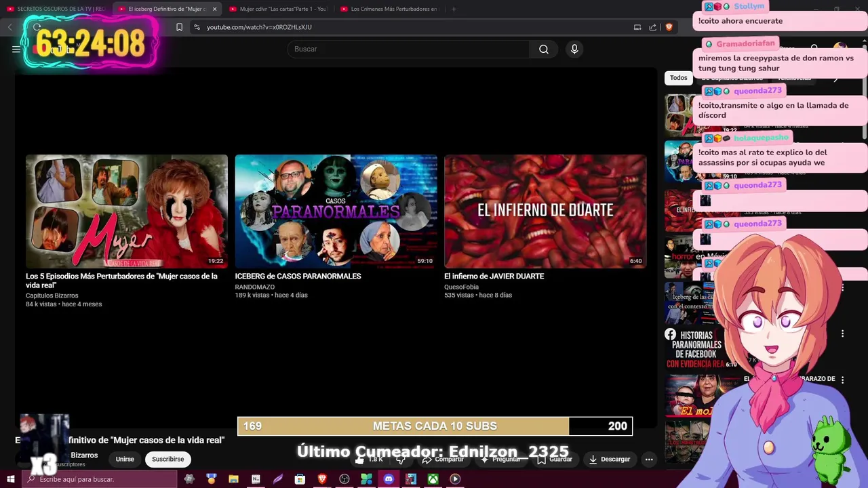Click the Suscribirse button
This screenshot has width=868, height=488.
pos(167,459)
